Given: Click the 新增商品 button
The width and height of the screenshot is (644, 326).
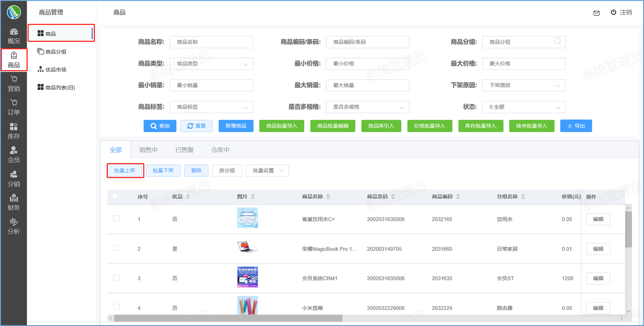Looking at the screenshot, I should click(x=236, y=126).
